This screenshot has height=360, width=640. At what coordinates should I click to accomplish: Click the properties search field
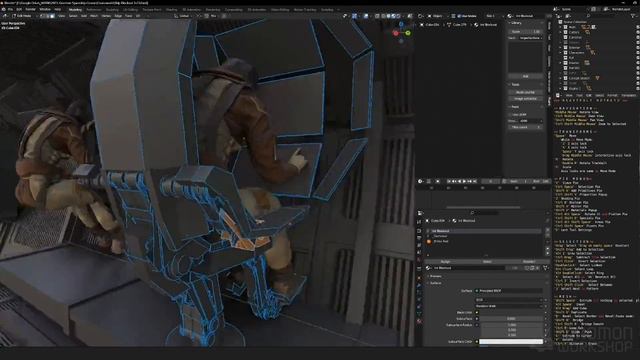point(484,213)
